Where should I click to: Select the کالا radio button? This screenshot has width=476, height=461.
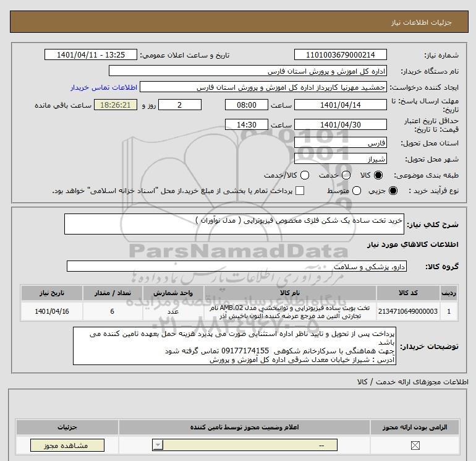click(378, 175)
